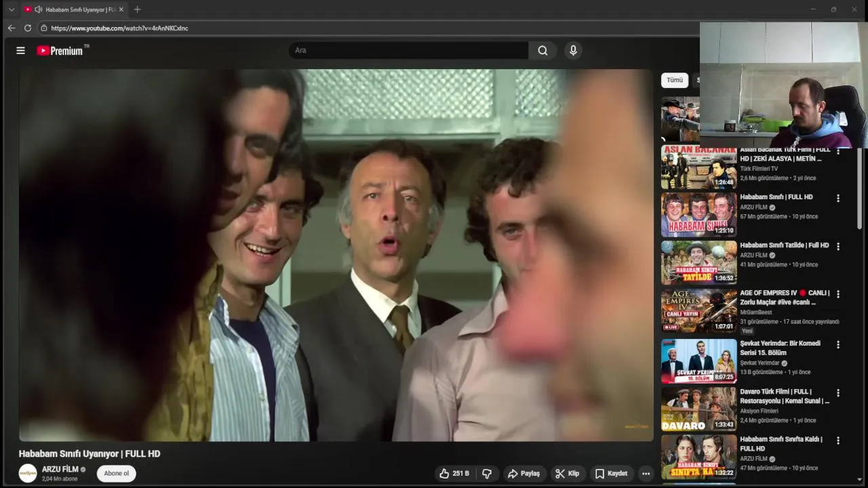This screenshot has height=488, width=868.
Task: Save video with Kaydet button
Action: 612,474
